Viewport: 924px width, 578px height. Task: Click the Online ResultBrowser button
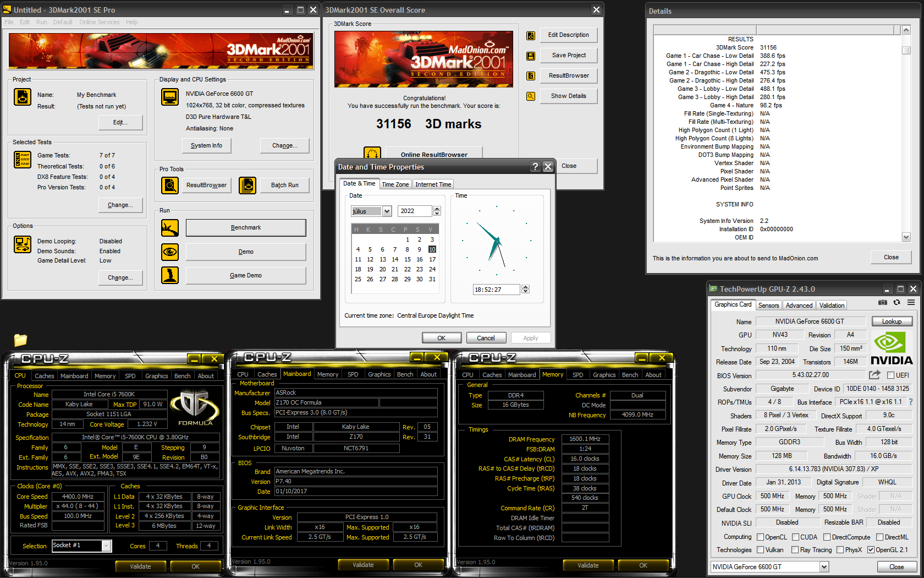(434, 154)
